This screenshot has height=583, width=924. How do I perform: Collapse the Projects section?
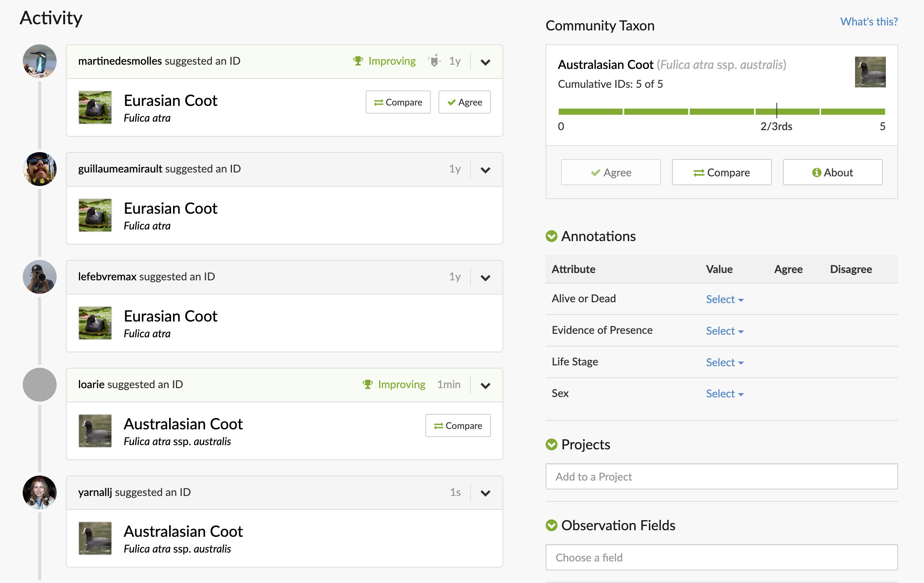551,444
